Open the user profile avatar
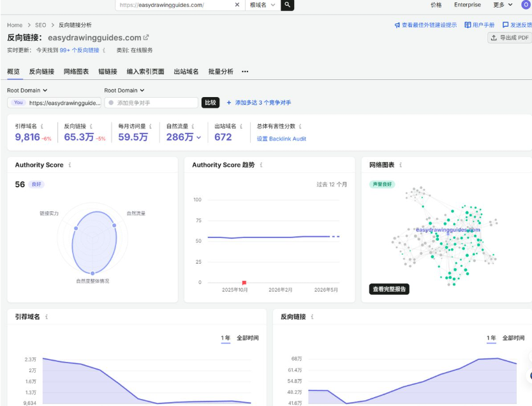The width and height of the screenshot is (532, 406). click(x=526, y=4)
